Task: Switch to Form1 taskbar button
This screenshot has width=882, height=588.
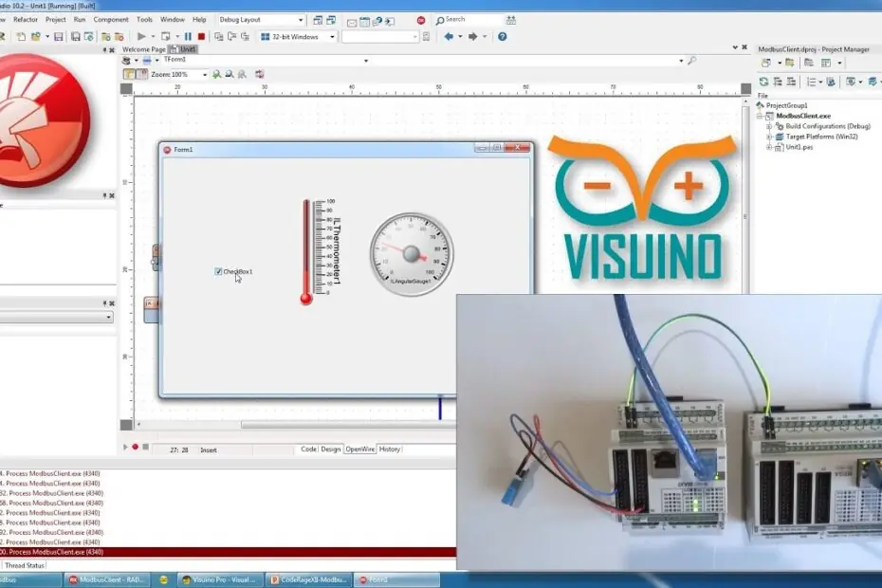Action: pyautogui.click(x=397, y=579)
